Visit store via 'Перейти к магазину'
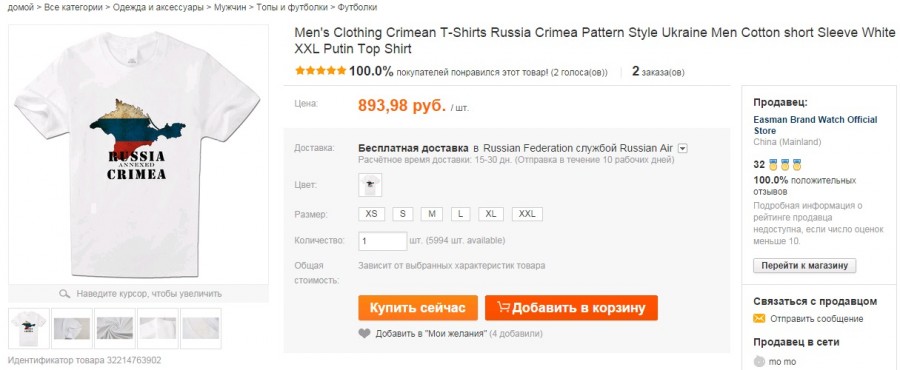900x370 pixels. [804, 266]
